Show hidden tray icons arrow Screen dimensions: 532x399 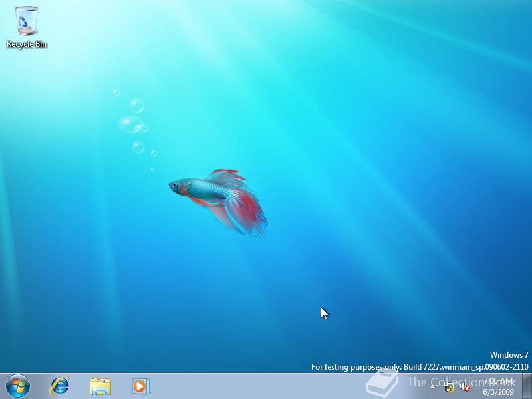pos(433,386)
